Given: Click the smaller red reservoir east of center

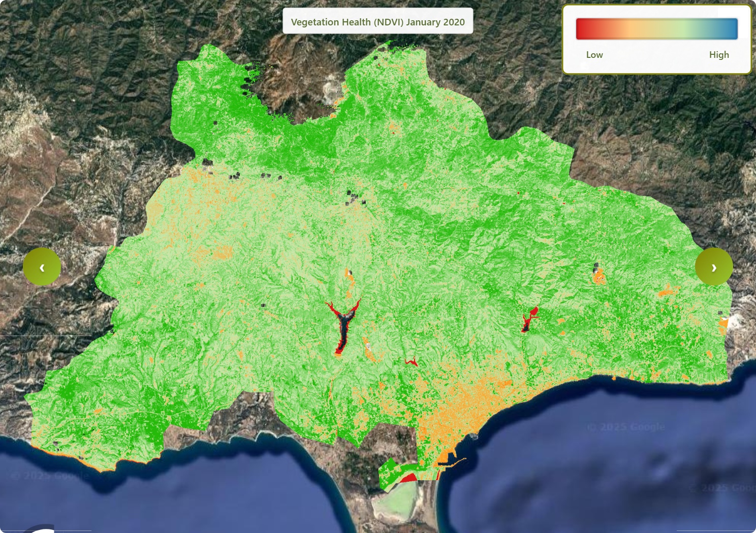Looking at the screenshot, I should tap(529, 318).
